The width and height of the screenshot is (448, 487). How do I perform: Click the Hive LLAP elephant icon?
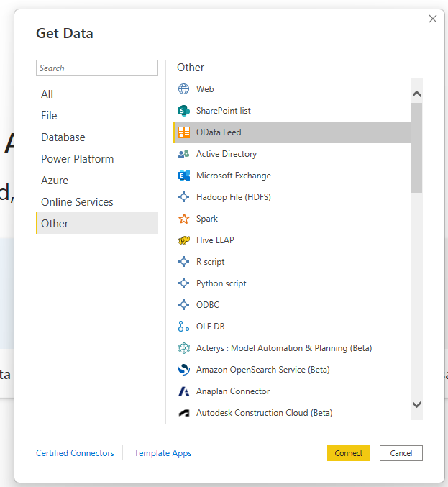click(x=183, y=240)
